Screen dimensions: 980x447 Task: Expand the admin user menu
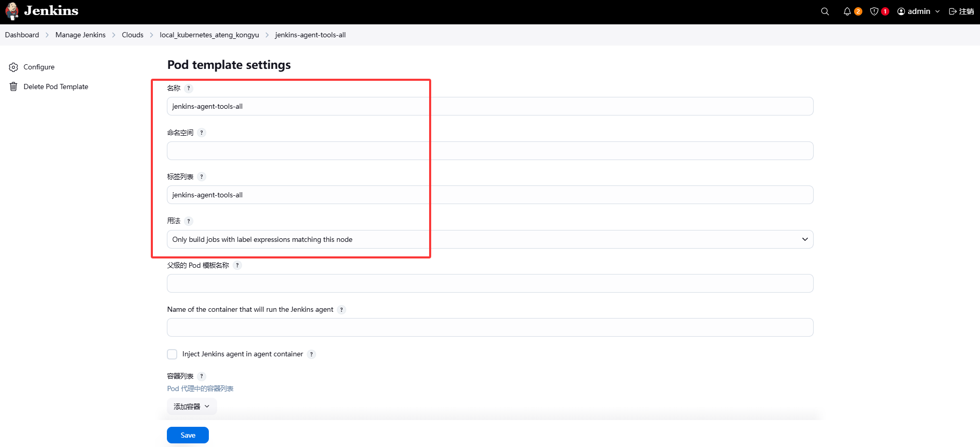click(918, 11)
